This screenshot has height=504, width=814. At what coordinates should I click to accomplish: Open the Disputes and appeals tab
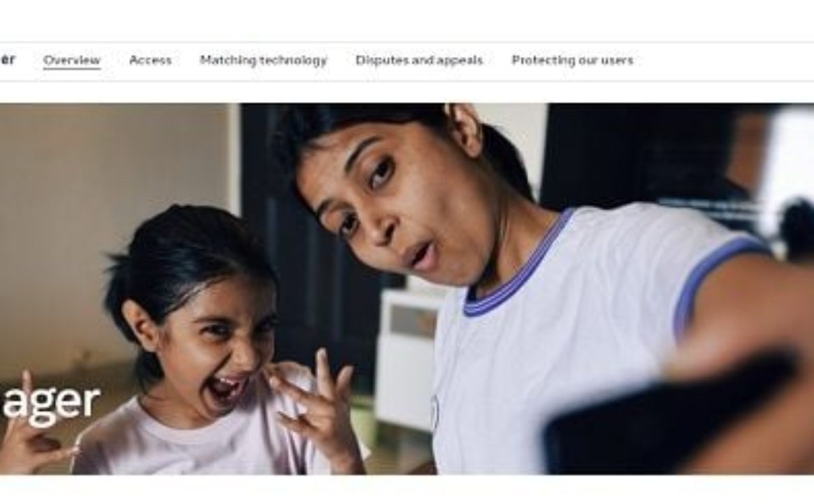pos(419,60)
